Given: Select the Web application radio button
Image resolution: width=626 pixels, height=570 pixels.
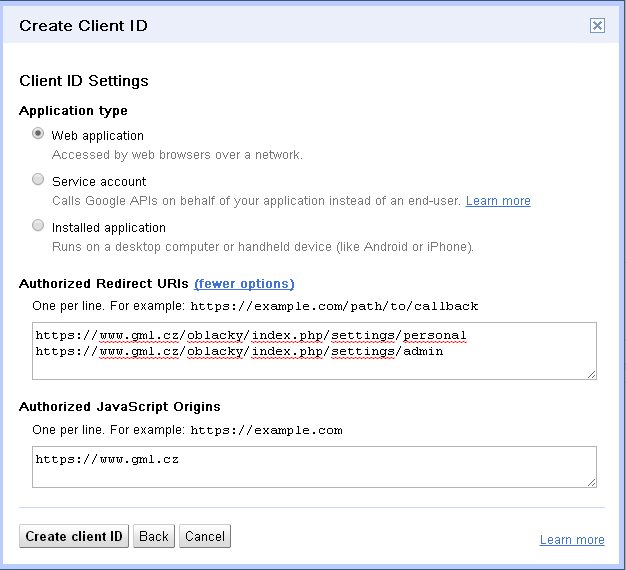Looking at the screenshot, I should pos(38,134).
